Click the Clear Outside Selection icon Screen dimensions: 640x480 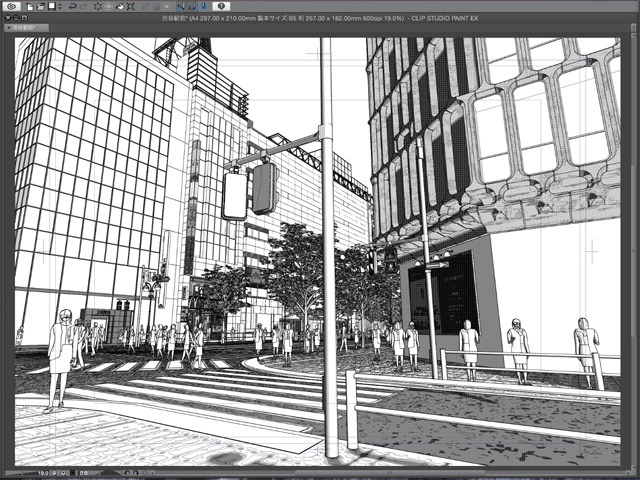[109, 7]
